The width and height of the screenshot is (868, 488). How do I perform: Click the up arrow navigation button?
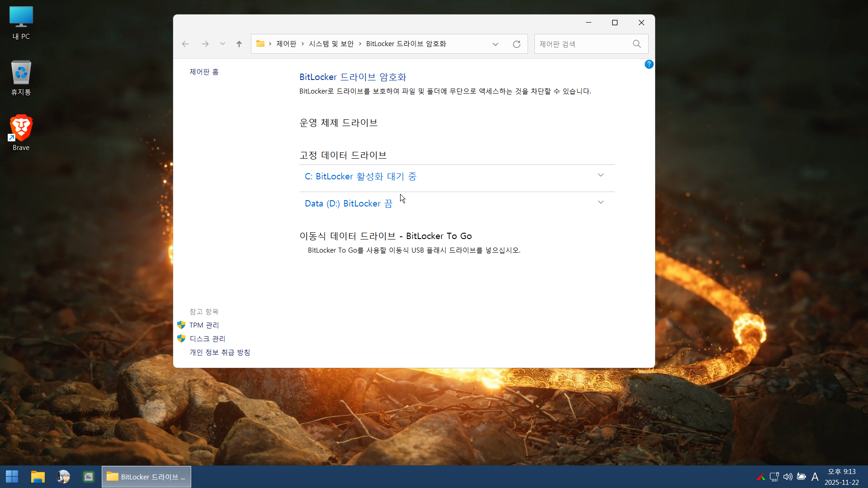pyautogui.click(x=239, y=44)
